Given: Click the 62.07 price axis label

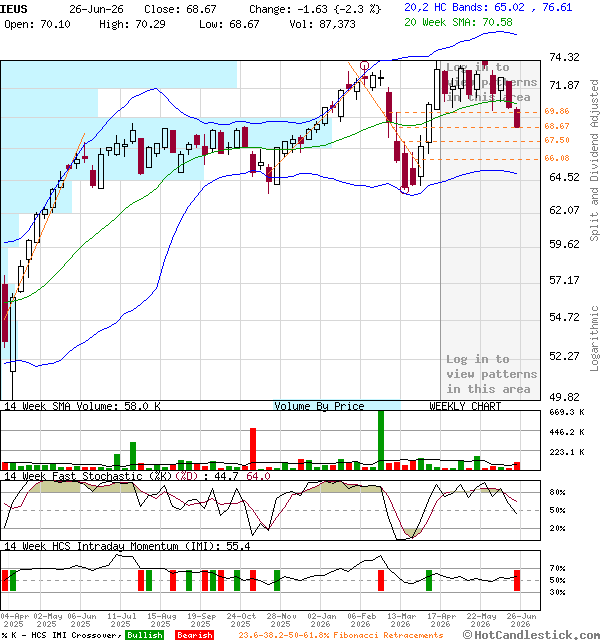Looking at the screenshot, I should click(x=564, y=210).
